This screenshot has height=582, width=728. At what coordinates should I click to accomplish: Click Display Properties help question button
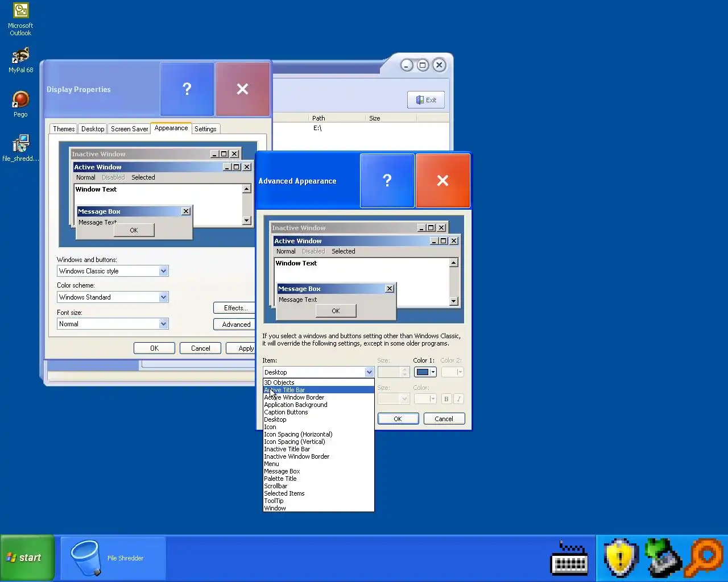[187, 89]
